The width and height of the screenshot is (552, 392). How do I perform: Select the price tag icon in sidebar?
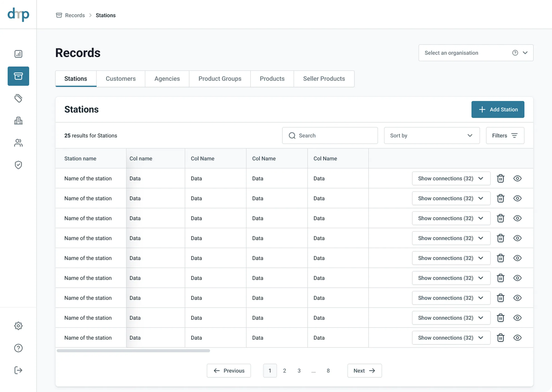point(18,98)
